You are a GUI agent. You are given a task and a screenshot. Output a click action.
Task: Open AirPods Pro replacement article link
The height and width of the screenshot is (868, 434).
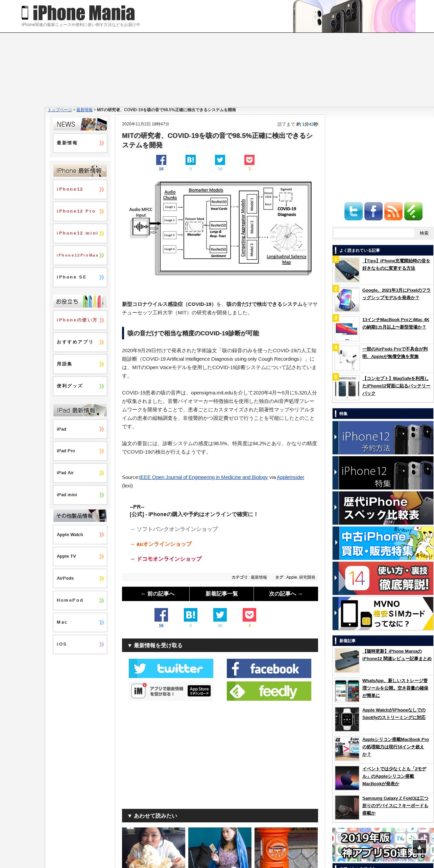pyautogui.click(x=395, y=353)
